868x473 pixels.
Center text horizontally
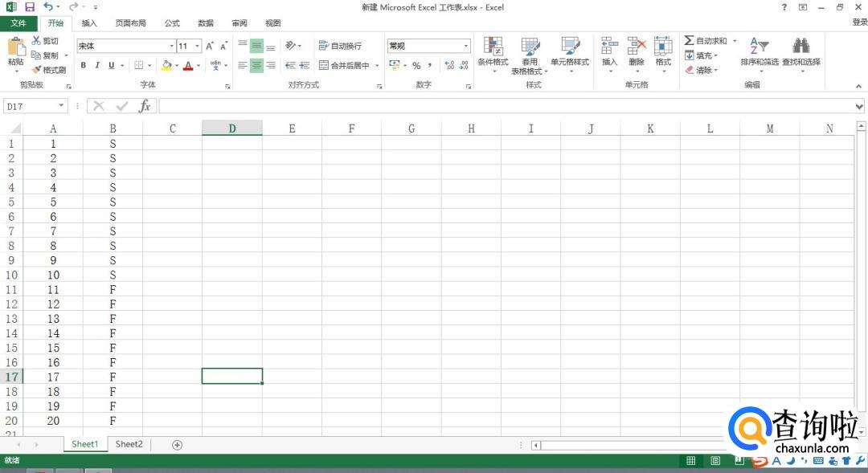pos(256,65)
